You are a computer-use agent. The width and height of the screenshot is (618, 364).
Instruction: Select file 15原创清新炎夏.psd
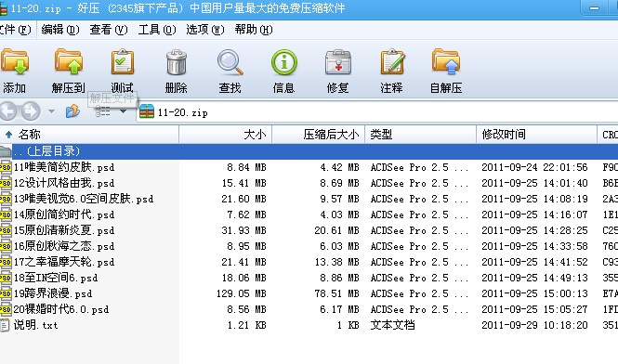(x=64, y=230)
